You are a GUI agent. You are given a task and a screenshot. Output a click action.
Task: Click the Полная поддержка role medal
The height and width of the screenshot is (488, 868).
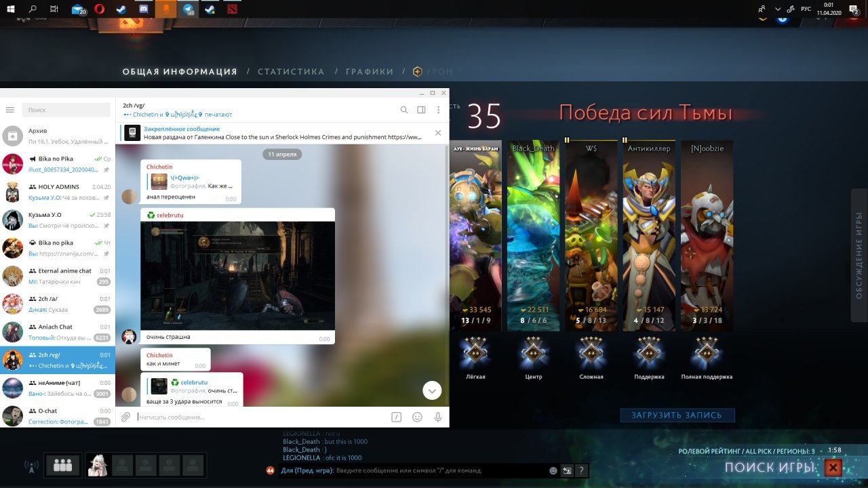[707, 352]
